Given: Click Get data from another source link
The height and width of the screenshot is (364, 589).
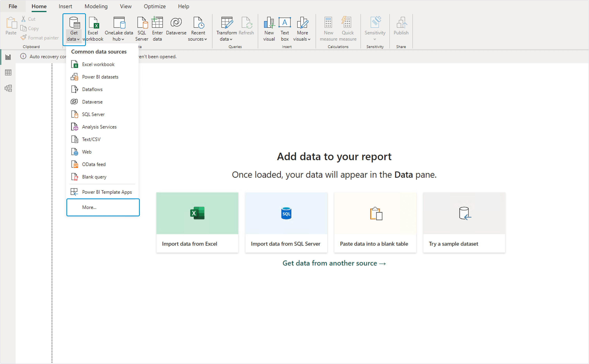Looking at the screenshot, I should (334, 263).
